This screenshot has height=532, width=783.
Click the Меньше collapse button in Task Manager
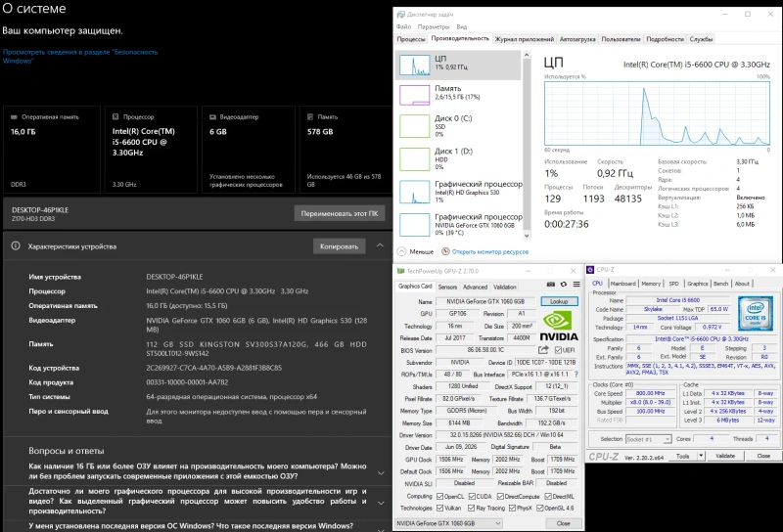(x=415, y=251)
